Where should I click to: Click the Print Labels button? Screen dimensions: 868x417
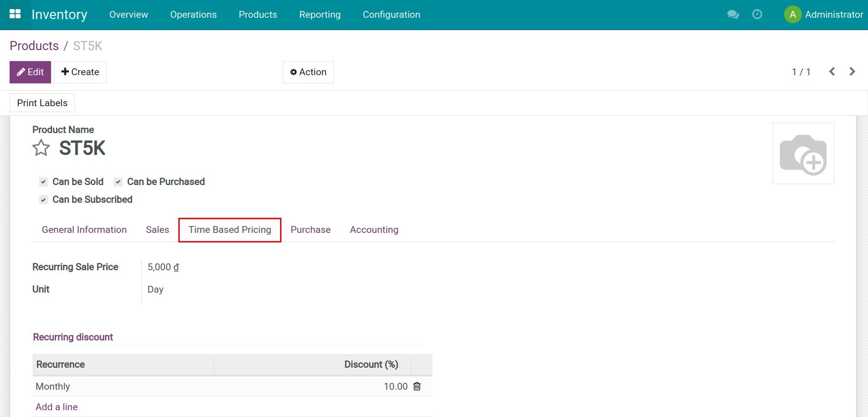click(x=42, y=103)
